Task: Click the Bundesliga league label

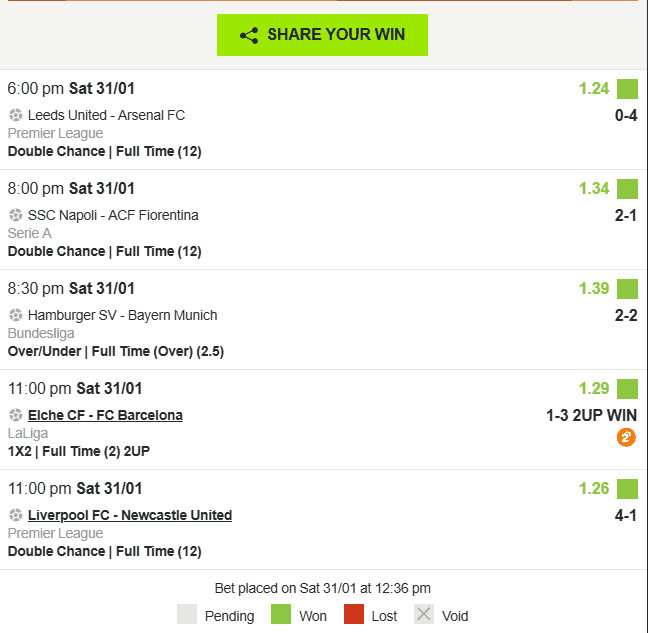Action: pyautogui.click(x=41, y=333)
